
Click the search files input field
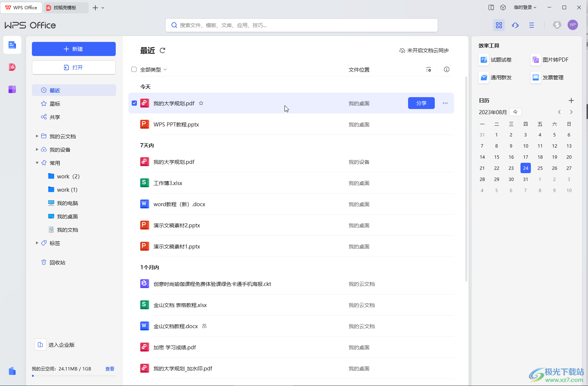coord(302,25)
